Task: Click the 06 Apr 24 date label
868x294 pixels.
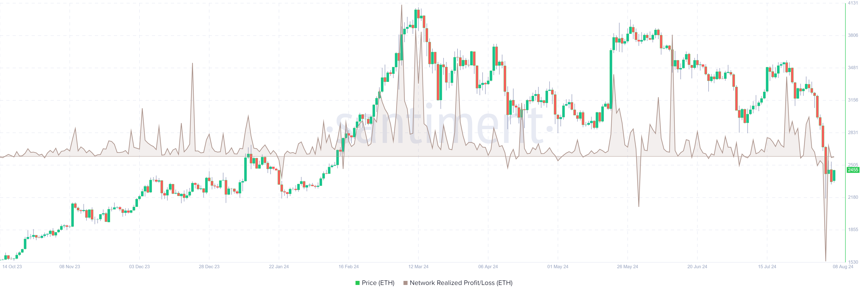Action: (x=488, y=267)
